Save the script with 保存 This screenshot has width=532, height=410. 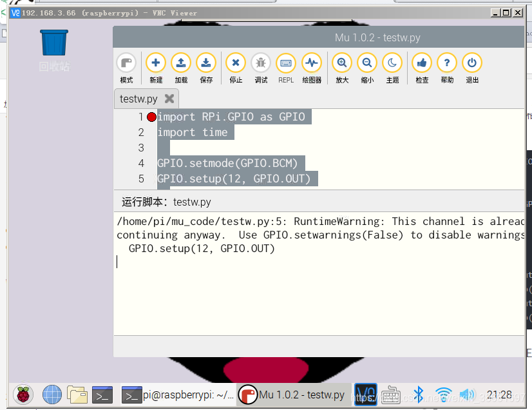coord(206,68)
